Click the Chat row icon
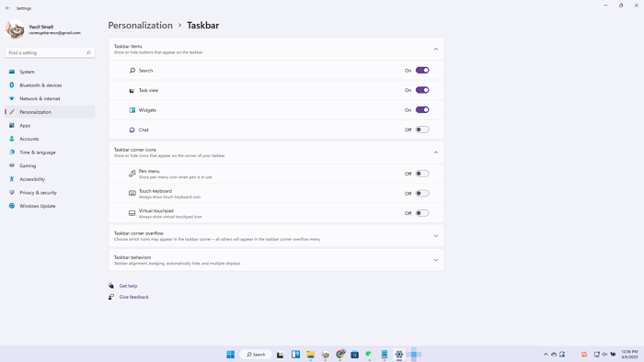644x362 pixels. point(132,130)
